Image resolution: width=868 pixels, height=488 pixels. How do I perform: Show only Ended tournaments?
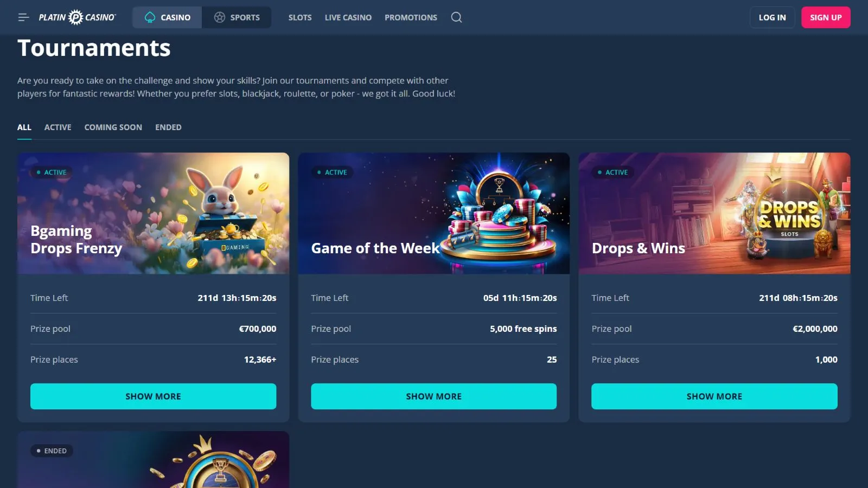click(168, 127)
